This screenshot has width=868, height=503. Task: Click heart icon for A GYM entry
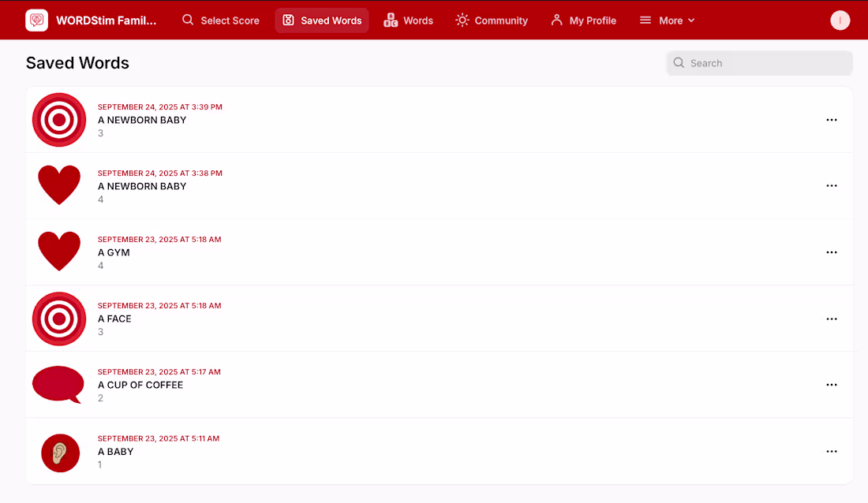[59, 251]
